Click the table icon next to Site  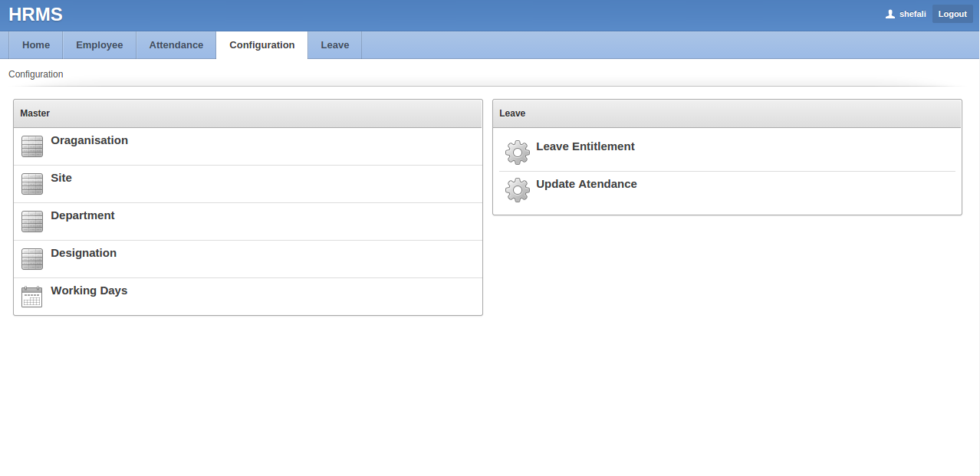click(x=32, y=184)
